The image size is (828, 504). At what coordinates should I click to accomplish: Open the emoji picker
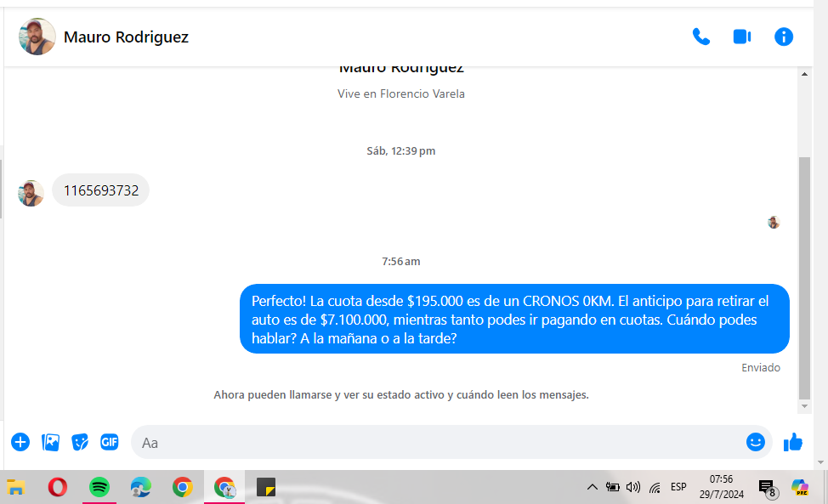(x=755, y=442)
